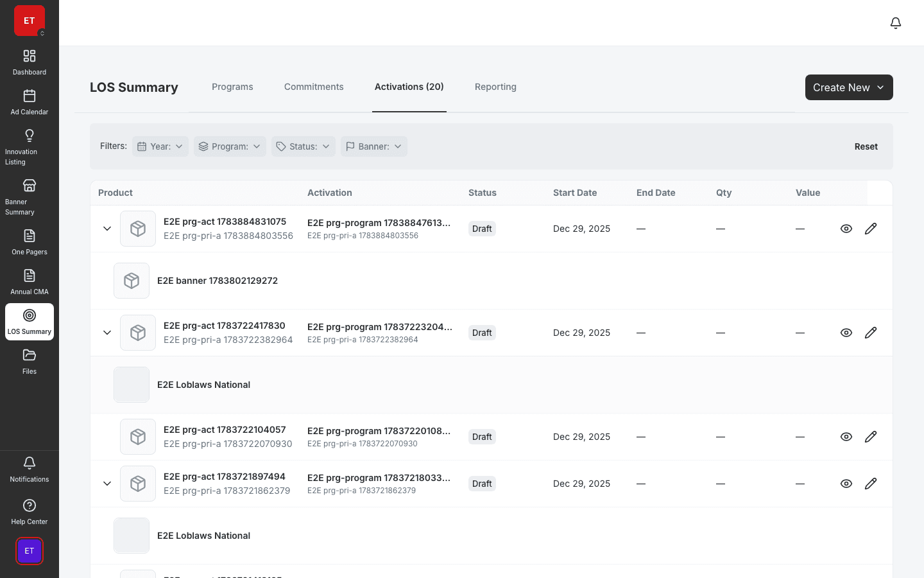The image size is (924, 578).
Task: Switch to the Programs tab
Action: (232, 87)
